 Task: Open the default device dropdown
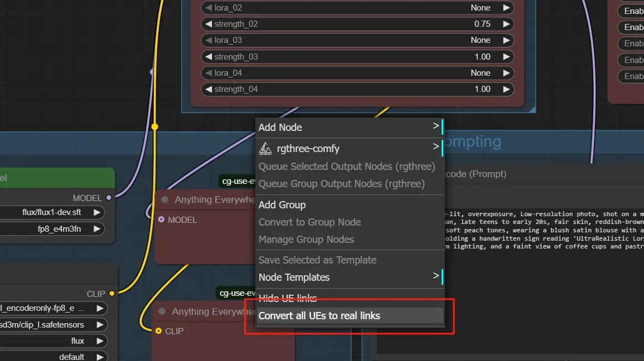pyautogui.click(x=54, y=357)
